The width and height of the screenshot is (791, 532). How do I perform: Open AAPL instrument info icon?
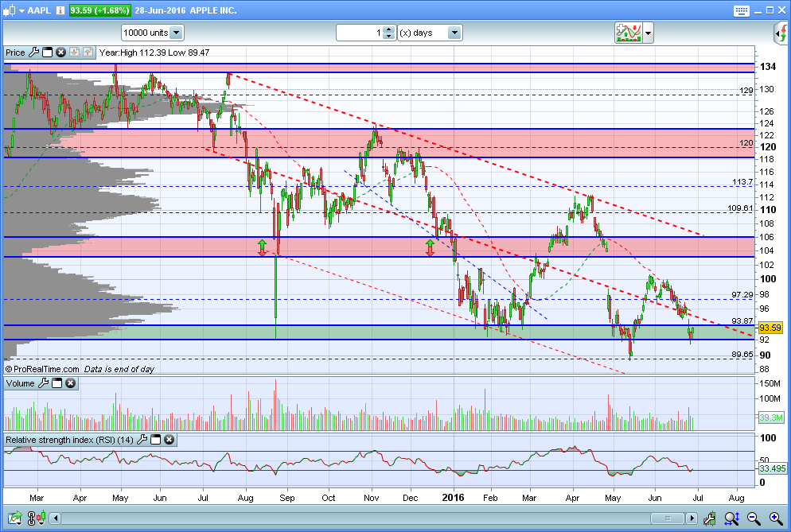[x=60, y=10]
